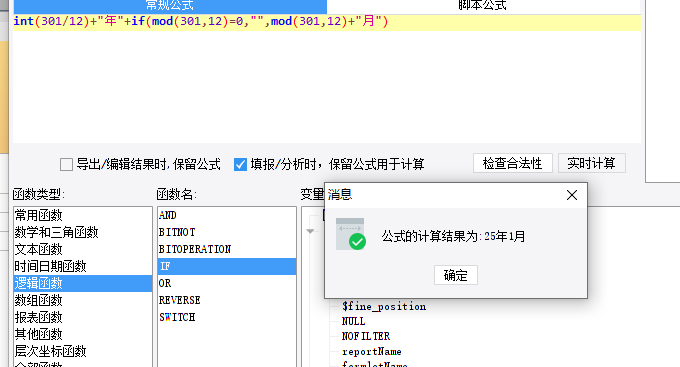The width and height of the screenshot is (680, 367).
Task: Enable 导出/编辑结果时,保留公式 checkbox
Action: [x=66, y=164]
